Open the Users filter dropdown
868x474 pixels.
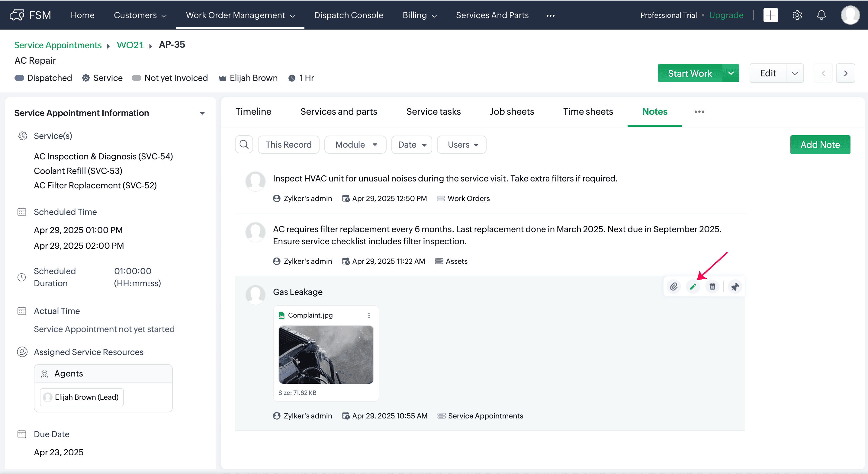462,145
